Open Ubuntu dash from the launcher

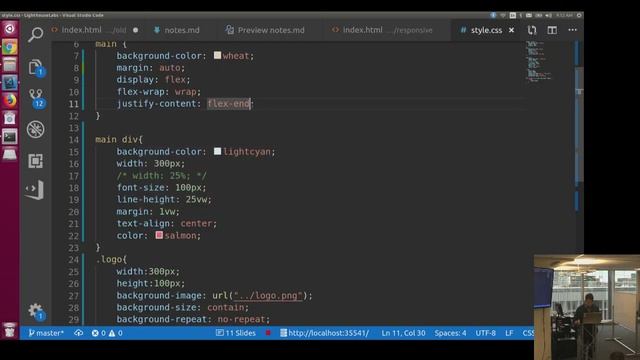9,29
